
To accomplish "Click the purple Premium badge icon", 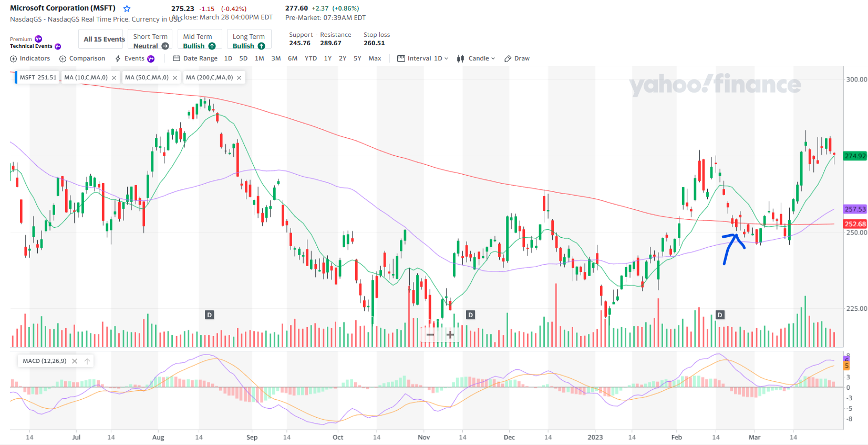I will coord(38,39).
